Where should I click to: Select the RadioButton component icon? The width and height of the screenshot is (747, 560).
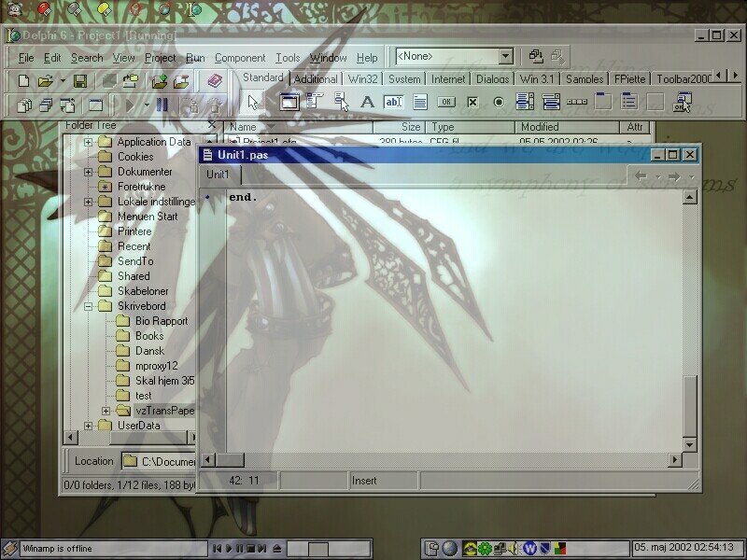click(499, 102)
